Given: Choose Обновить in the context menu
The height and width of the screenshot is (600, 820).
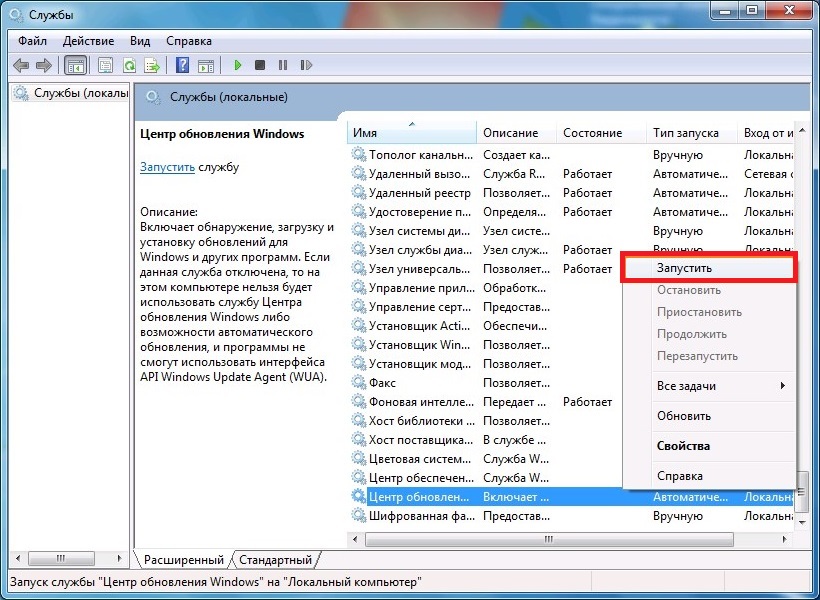Looking at the screenshot, I should click(x=709, y=416).
